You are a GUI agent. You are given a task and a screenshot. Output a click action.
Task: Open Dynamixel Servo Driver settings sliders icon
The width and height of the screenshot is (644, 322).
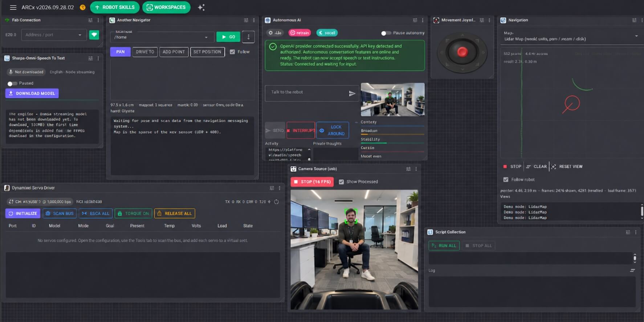coord(272,188)
